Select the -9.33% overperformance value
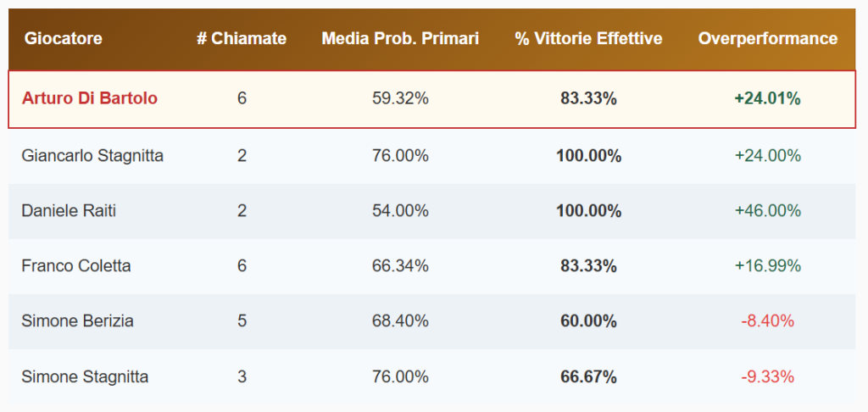The image size is (868, 412). 767,376
